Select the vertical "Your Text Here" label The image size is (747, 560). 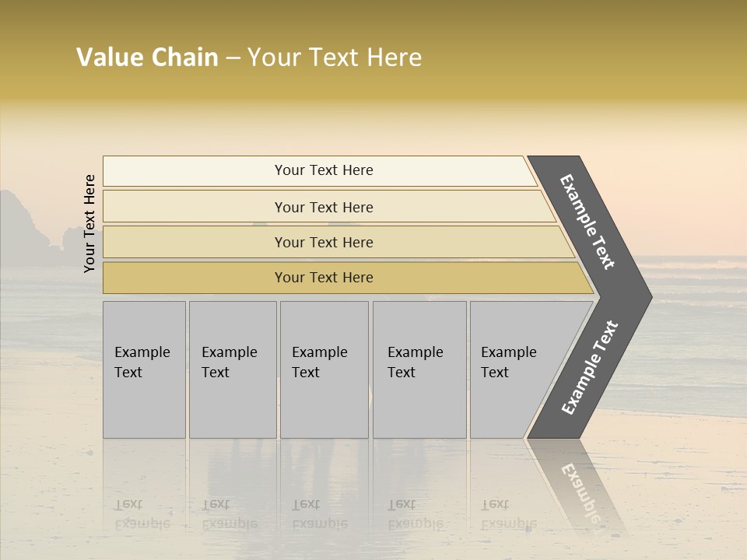[x=89, y=223]
